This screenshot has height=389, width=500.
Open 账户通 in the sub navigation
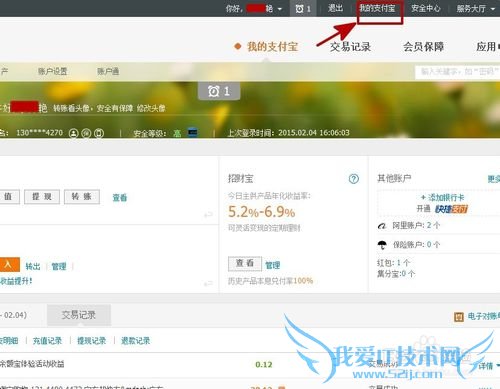tap(108, 71)
